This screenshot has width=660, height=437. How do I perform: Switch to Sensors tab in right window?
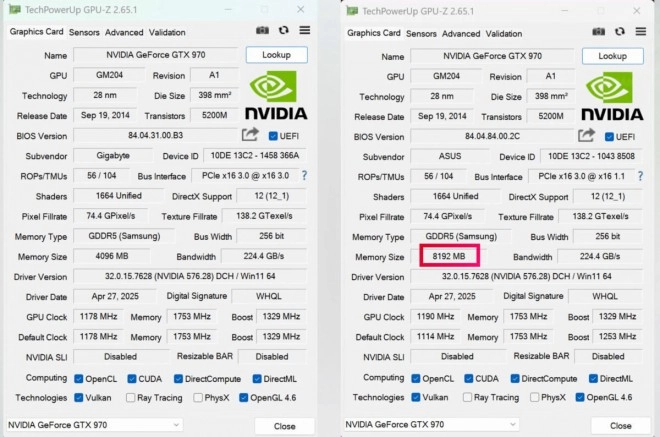point(421,34)
